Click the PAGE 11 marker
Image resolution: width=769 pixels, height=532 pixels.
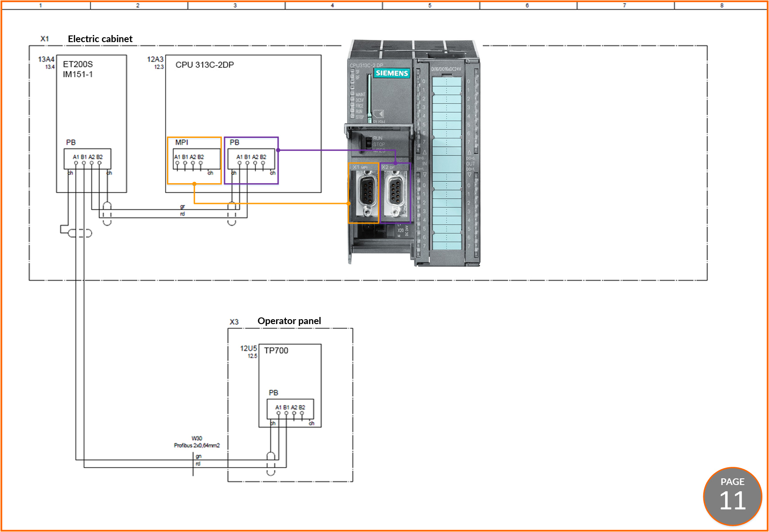733,495
